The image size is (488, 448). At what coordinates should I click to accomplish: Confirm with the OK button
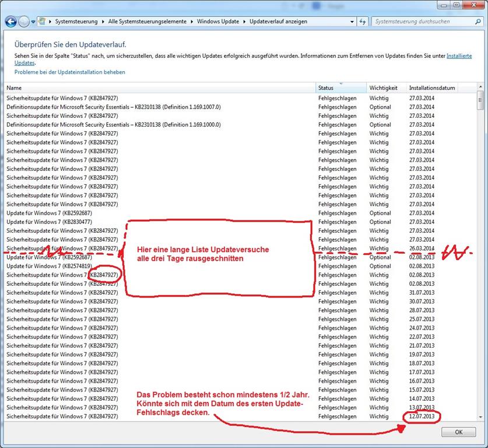(x=458, y=432)
